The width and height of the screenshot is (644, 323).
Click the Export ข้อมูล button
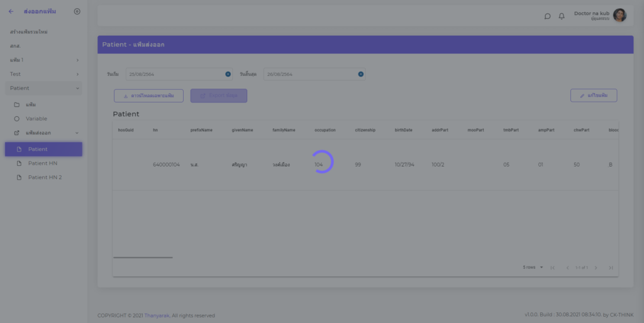click(x=218, y=96)
